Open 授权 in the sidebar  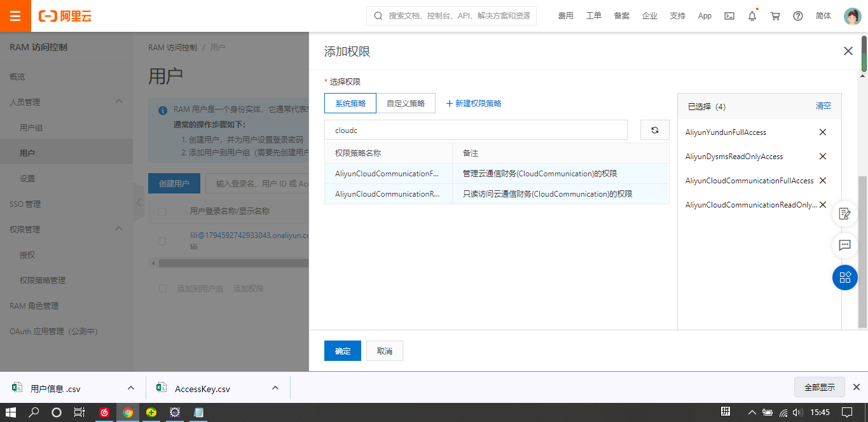point(27,255)
